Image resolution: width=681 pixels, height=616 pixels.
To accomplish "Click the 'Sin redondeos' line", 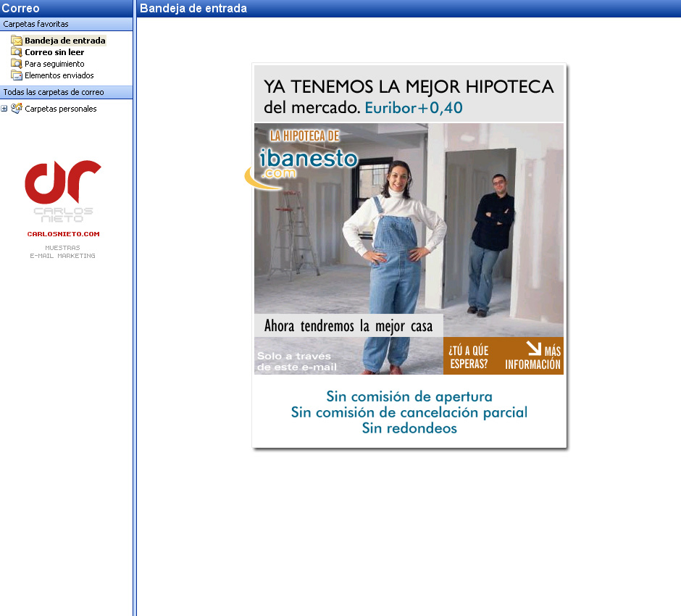I will tap(409, 428).
